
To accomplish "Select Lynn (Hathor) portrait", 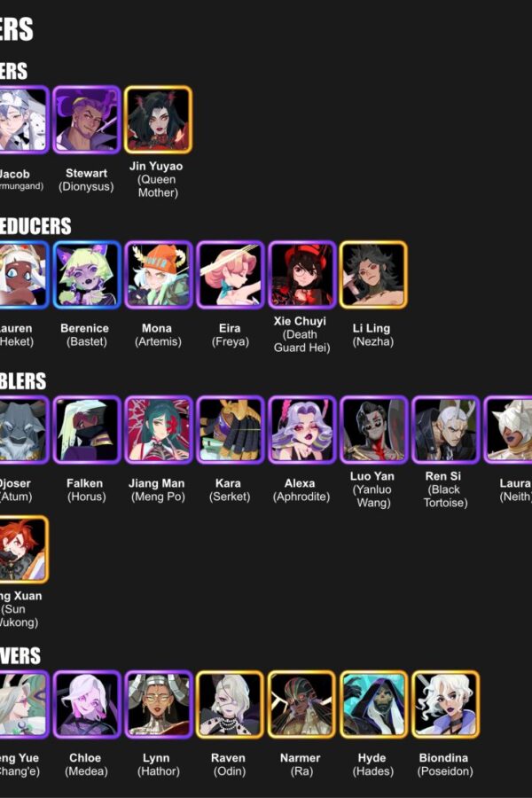I will coord(159,704).
